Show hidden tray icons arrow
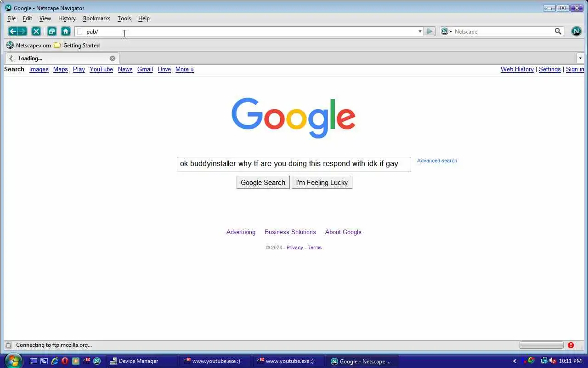 (x=514, y=361)
